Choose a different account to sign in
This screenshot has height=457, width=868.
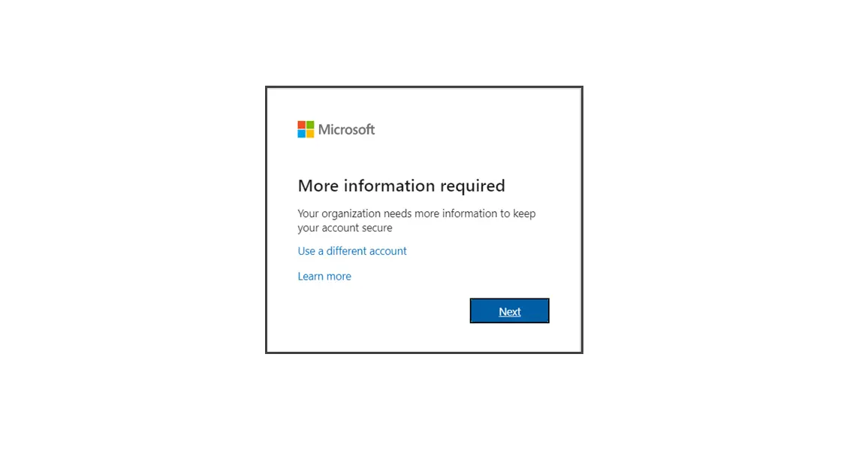tap(352, 251)
